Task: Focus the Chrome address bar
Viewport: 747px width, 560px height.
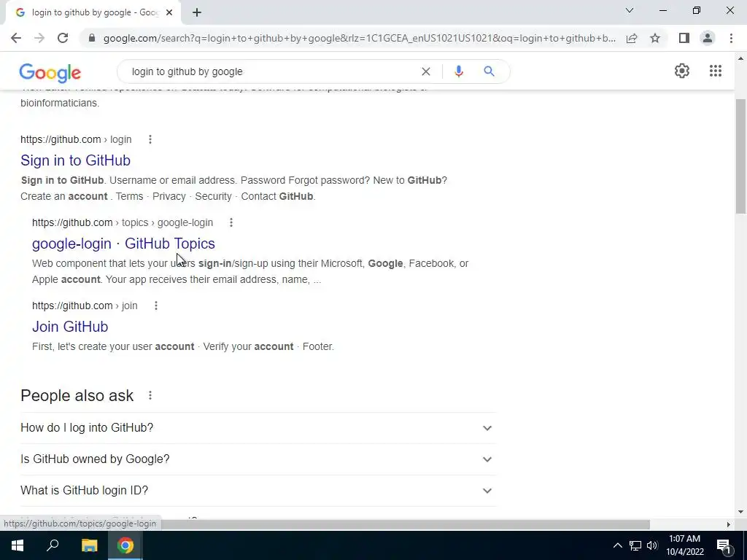Action: tap(360, 38)
